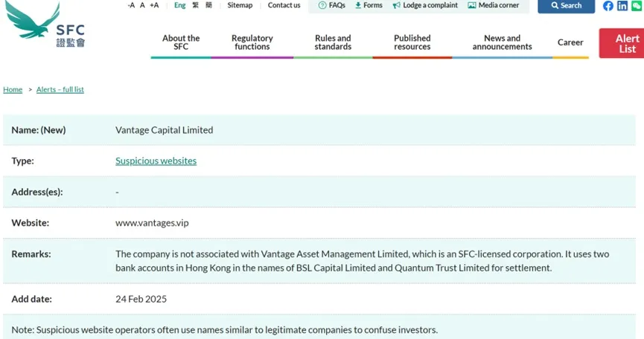Click the Remarks: label

click(x=31, y=254)
